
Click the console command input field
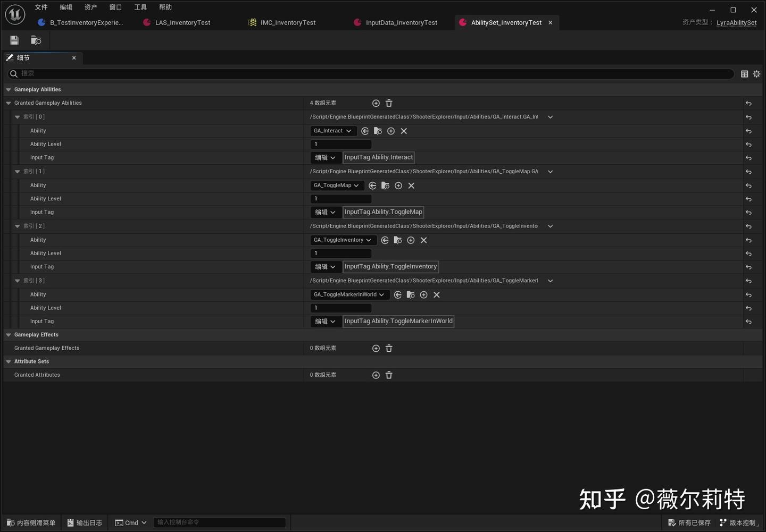219,522
